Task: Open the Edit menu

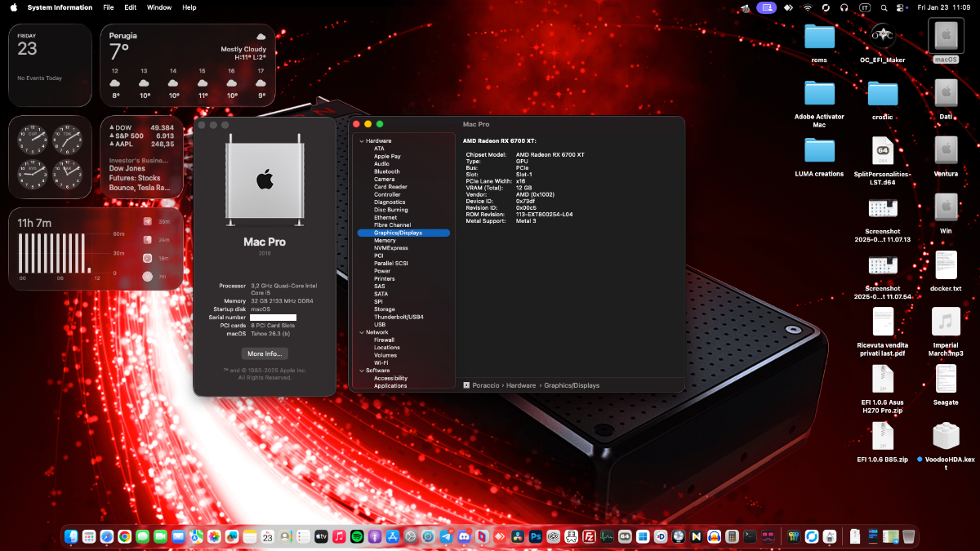Action: pyautogui.click(x=131, y=7)
